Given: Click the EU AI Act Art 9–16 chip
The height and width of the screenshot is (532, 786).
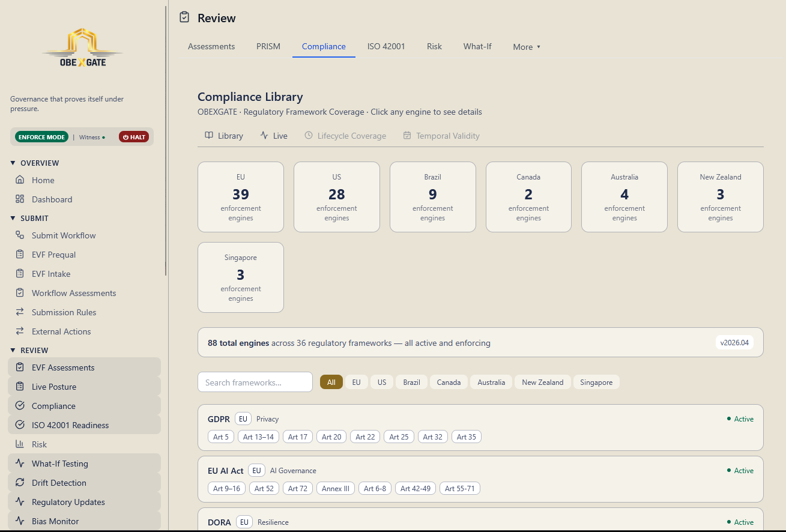Looking at the screenshot, I should click(x=226, y=489).
